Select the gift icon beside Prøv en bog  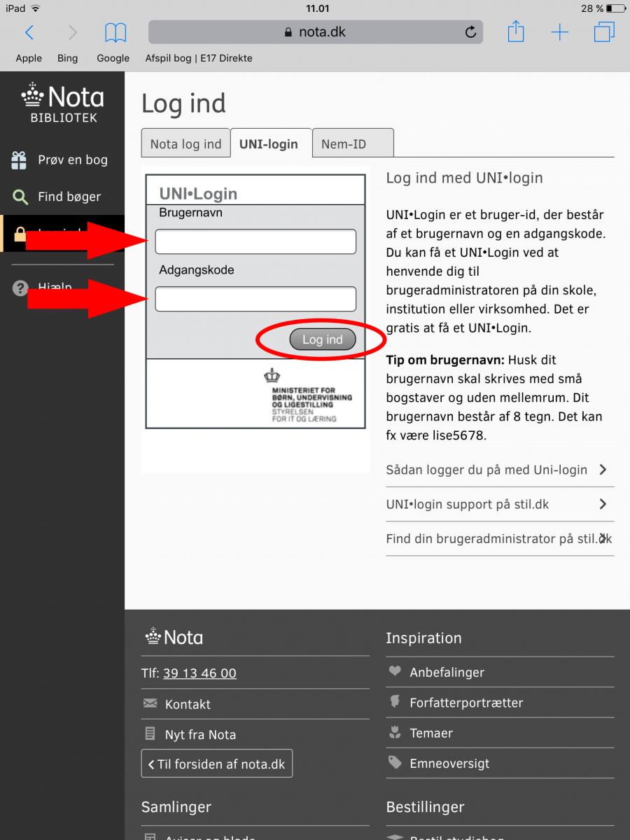click(x=20, y=160)
